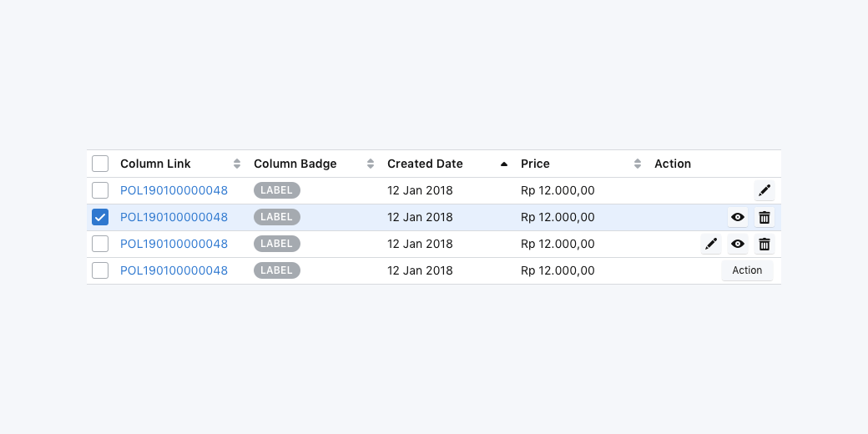
Task: Tick the checkbox in the first row
Action: pyautogui.click(x=100, y=190)
